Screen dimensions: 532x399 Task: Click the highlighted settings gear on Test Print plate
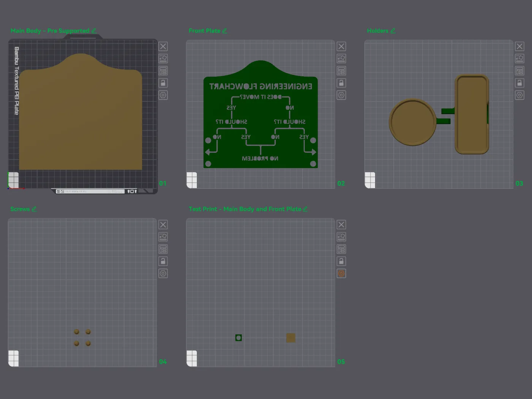[x=341, y=273]
